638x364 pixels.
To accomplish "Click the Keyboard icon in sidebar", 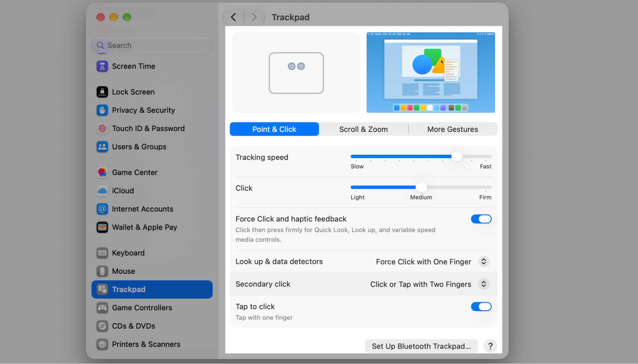I will click(102, 253).
